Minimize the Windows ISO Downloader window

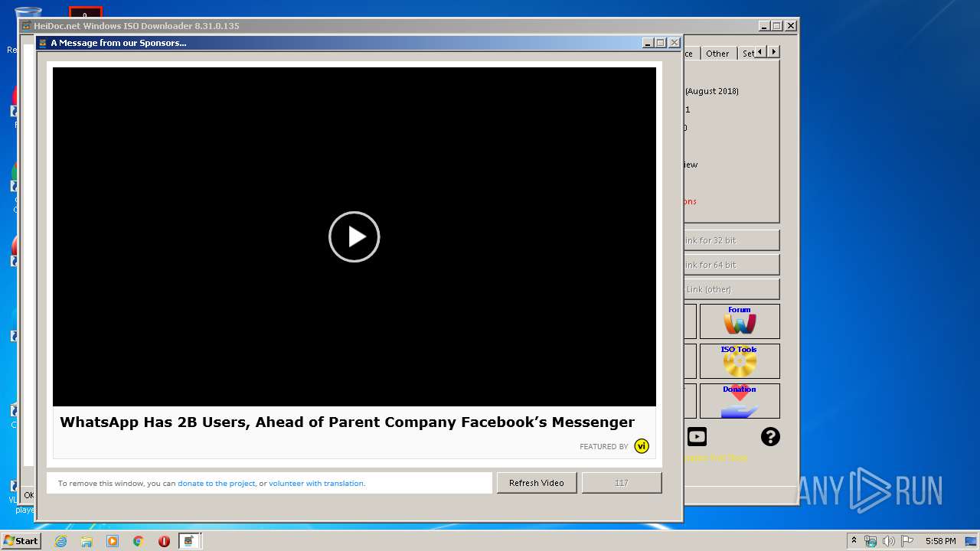[x=764, y=25]
